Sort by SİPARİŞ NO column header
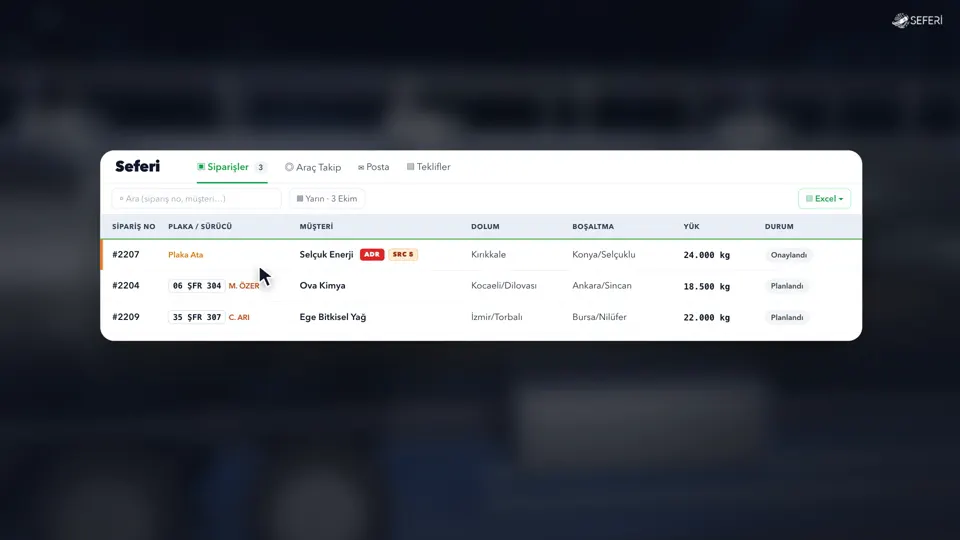Viewport: 960px width, 540px height. pyautogui.click(x=133, y=227)
